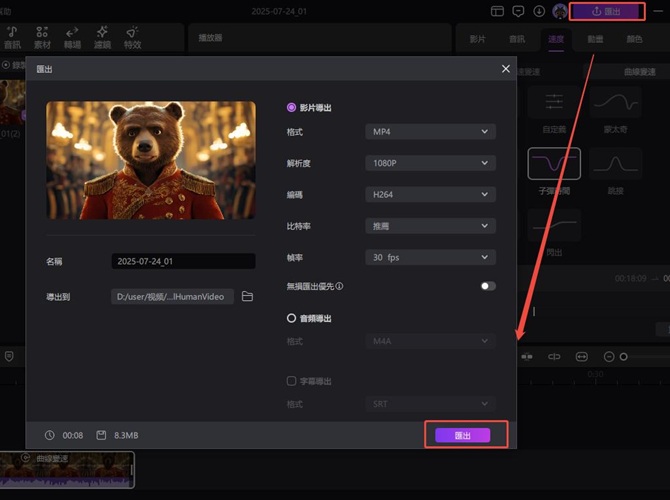
Task: Click the layout panel icon in the title bar
Action: 497,12
